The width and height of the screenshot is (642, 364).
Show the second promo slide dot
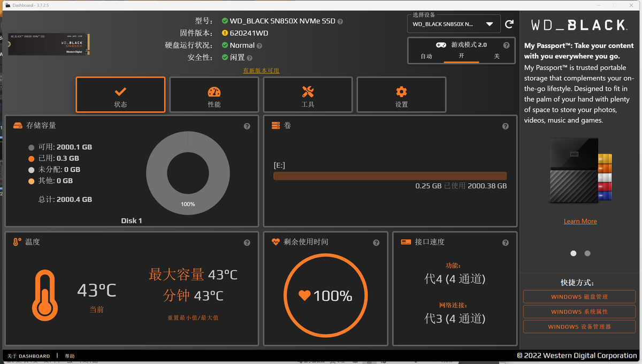587,253
